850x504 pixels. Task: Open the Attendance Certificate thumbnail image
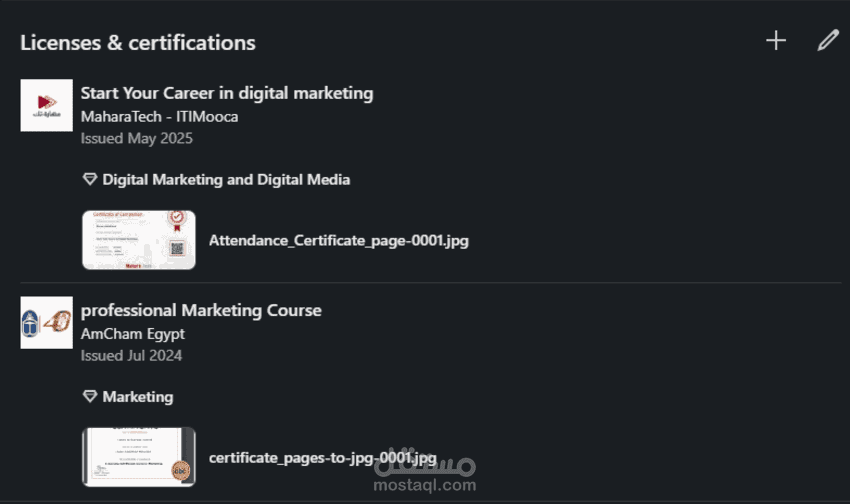pyautogui.click(x=139, y=240)
